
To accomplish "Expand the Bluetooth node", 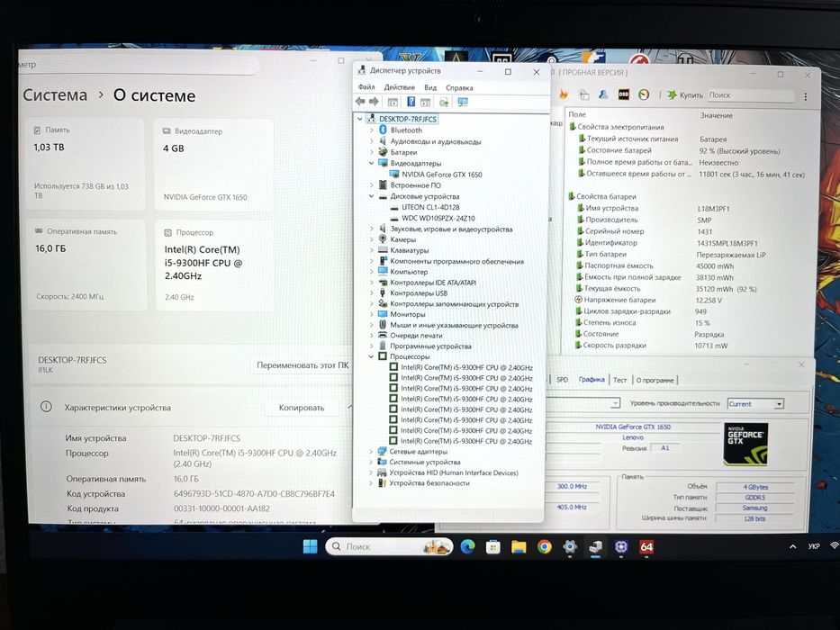I will (x=371, y=130).
